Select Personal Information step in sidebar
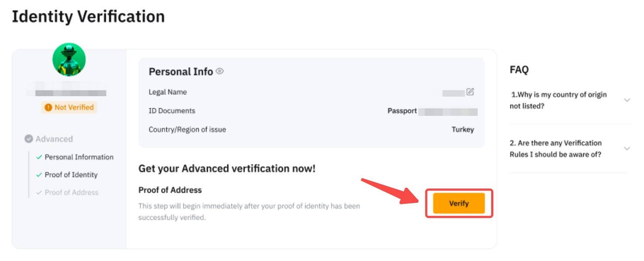Screen dimensions: 644x261 click(x=79, y=157)
